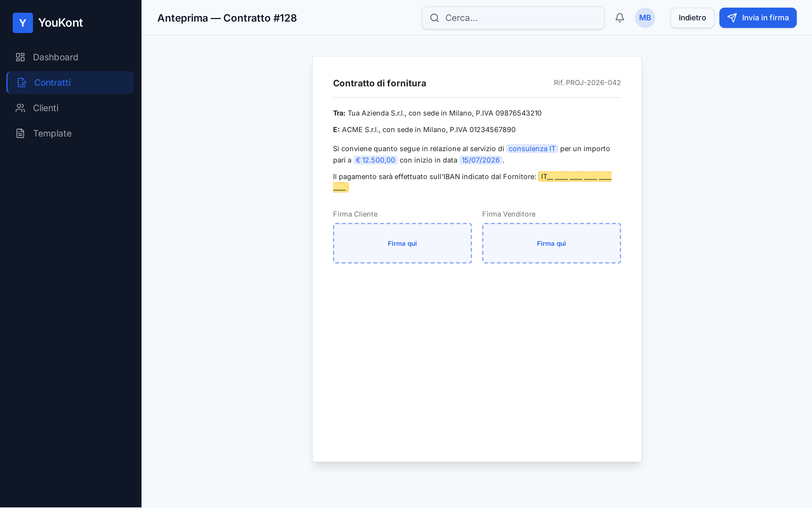
Task: Click the € 12.500,00 amount tag
Action: 375,160
